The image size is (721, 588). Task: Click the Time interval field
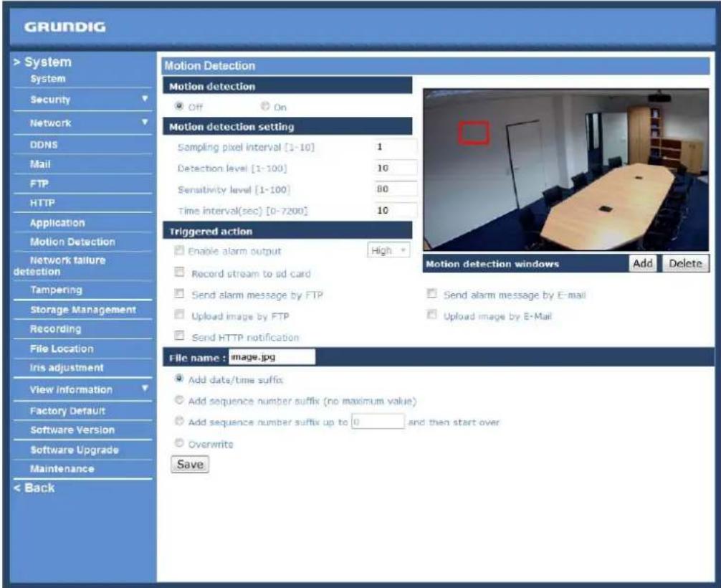pos(395,210)
